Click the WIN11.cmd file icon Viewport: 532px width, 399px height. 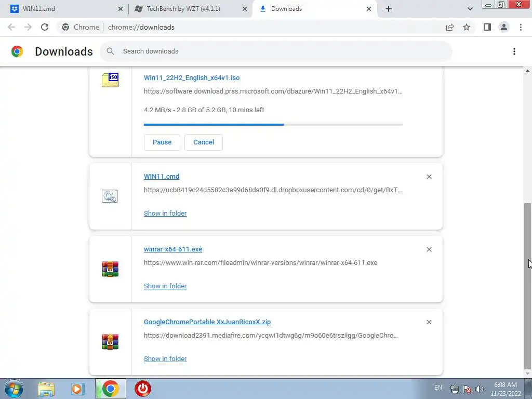click(x=110, y=196)
